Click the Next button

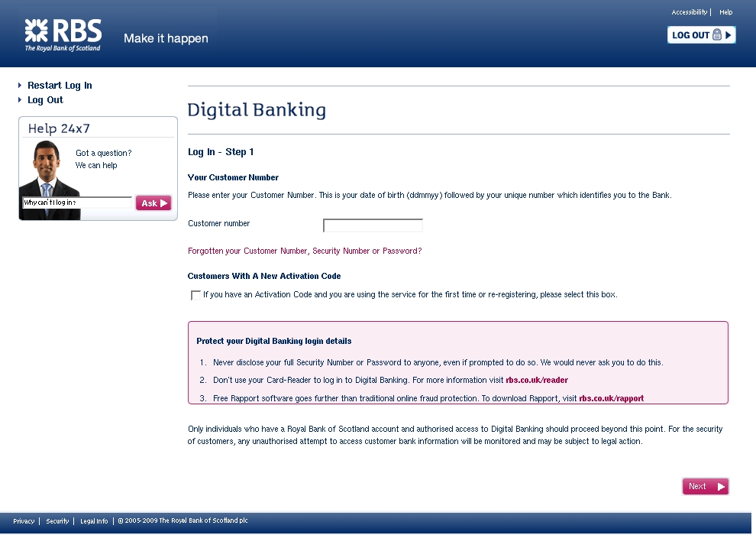706,486
